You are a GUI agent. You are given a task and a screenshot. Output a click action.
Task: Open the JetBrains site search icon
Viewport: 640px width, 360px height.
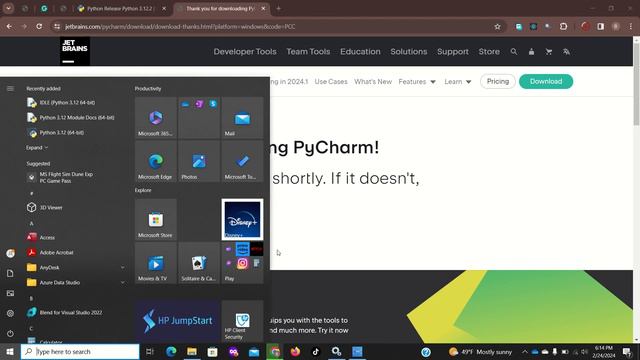[x=513, y=51]
